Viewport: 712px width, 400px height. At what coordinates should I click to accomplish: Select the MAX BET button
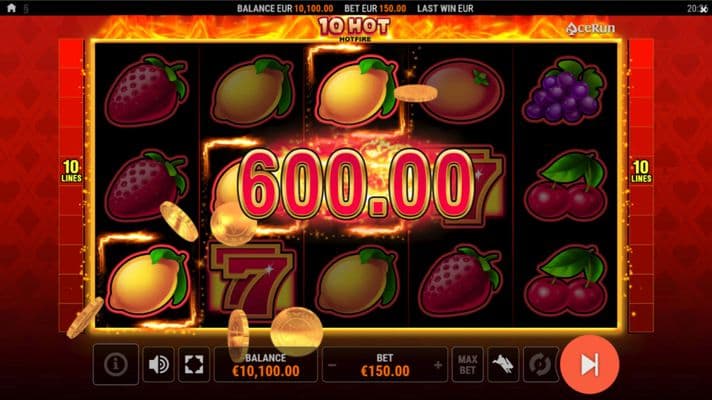pos(468,365)
